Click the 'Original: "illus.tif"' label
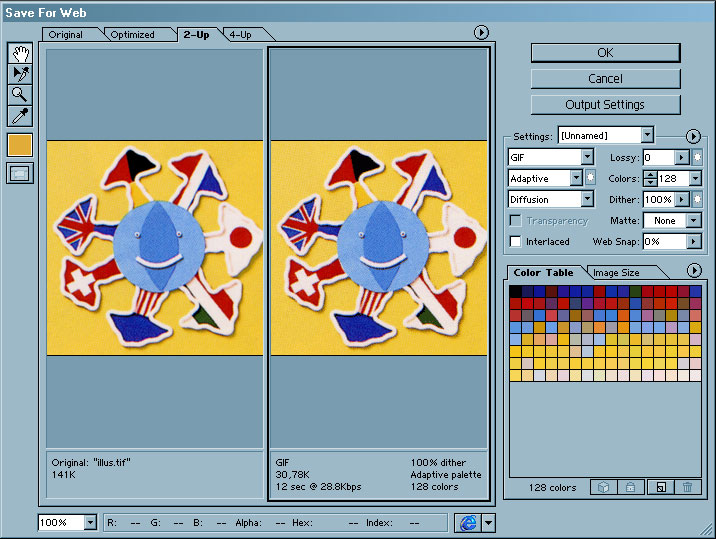Viewport: 716px width, 539px height. click(91, 462)
